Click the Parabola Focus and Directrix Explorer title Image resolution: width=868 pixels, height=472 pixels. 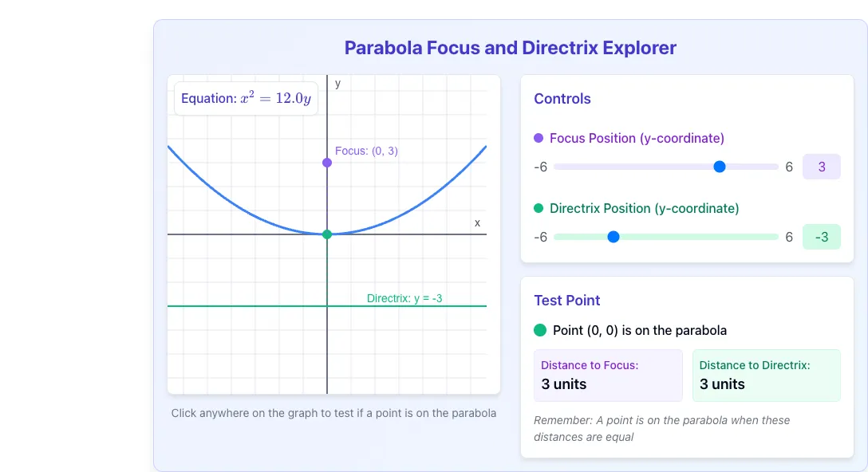click(511, 48)
